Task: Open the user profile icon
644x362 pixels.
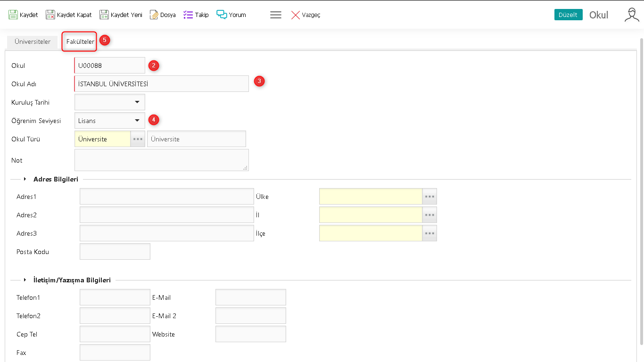Action: tap(631, 15)
